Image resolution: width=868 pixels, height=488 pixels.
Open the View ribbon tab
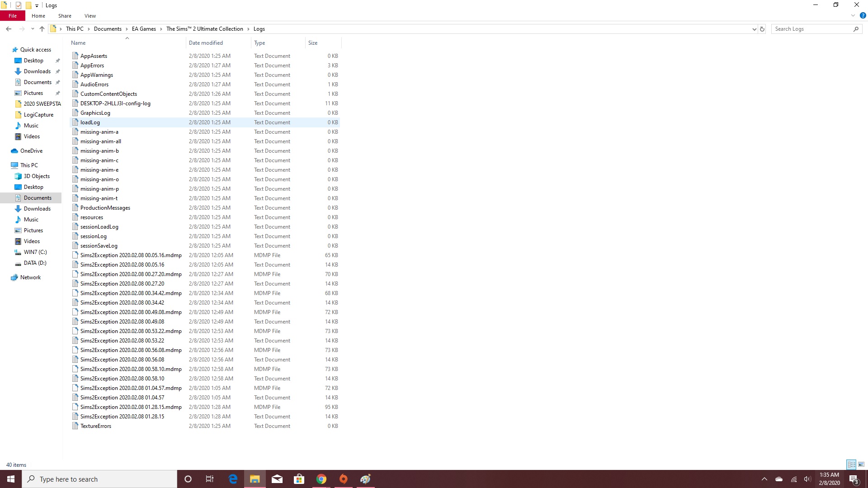(x=90, y=16)
